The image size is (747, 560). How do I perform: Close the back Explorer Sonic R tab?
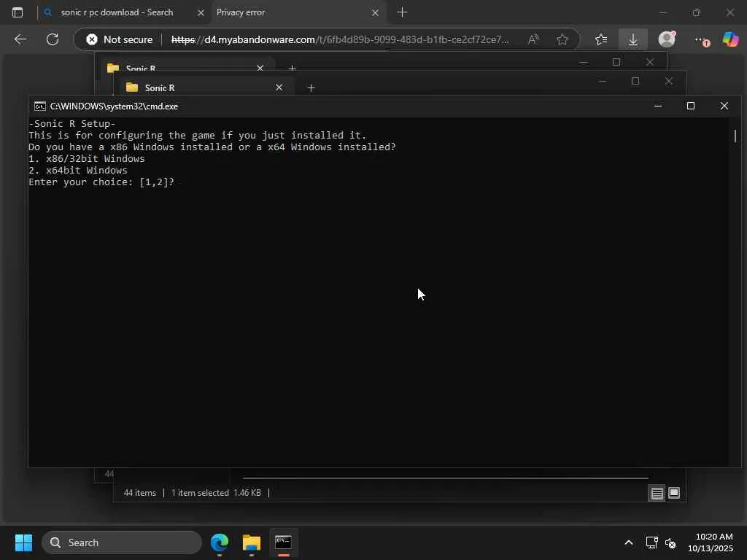[260, 68]
